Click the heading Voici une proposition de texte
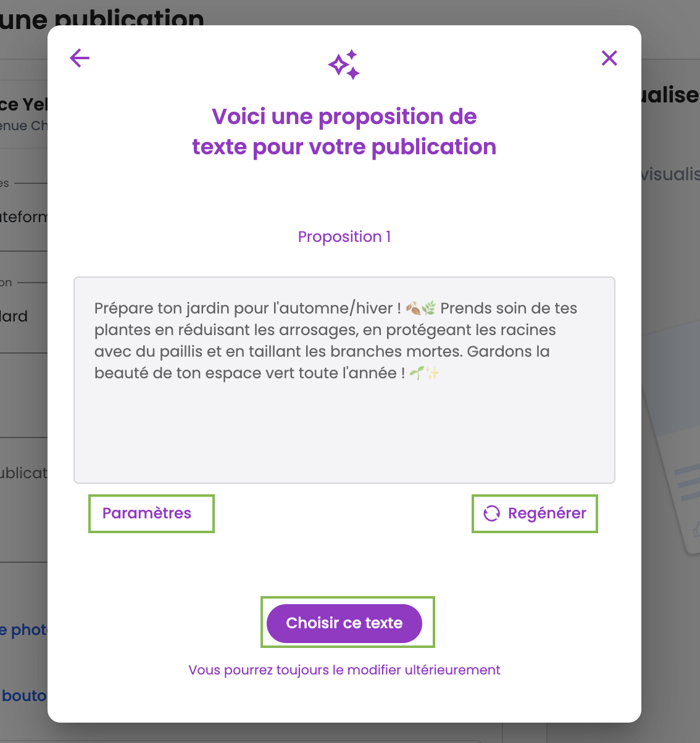 point(344,131)
